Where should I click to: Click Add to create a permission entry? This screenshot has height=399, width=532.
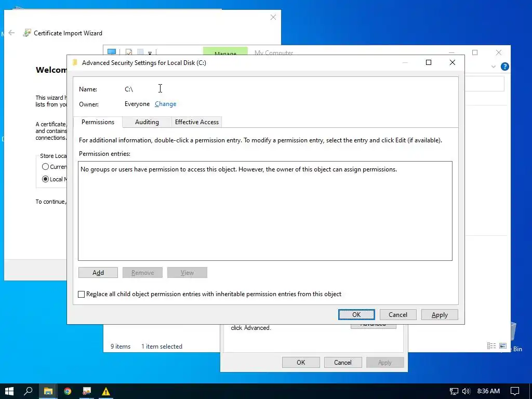98,272
